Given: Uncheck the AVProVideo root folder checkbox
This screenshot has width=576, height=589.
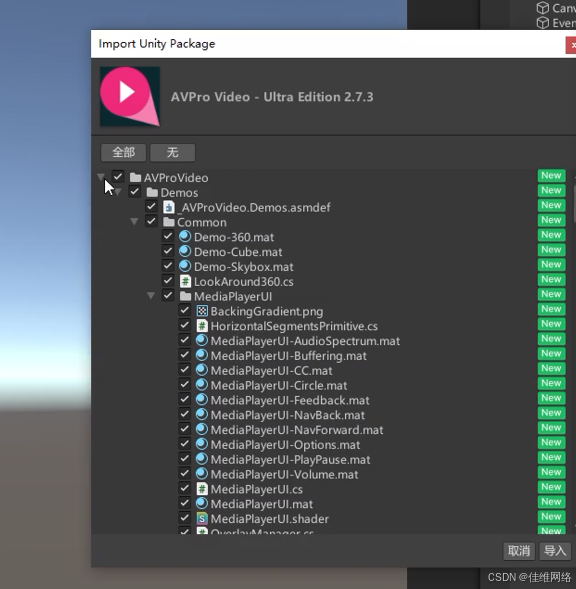Looking at the screenshot, I should point(118,177).
